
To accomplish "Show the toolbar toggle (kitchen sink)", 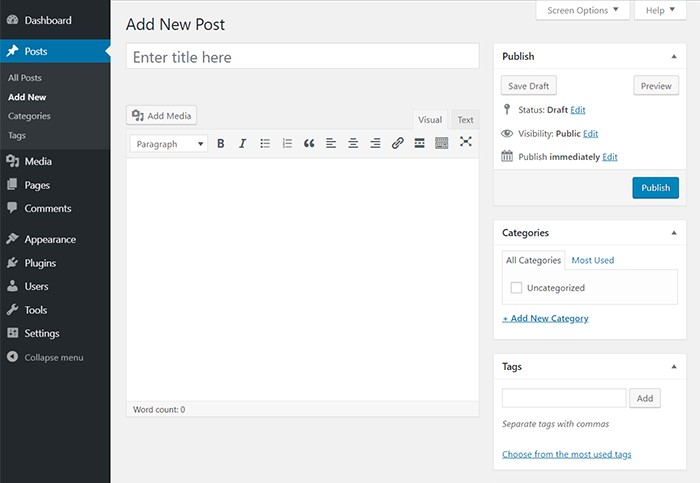I will point(441,144).
